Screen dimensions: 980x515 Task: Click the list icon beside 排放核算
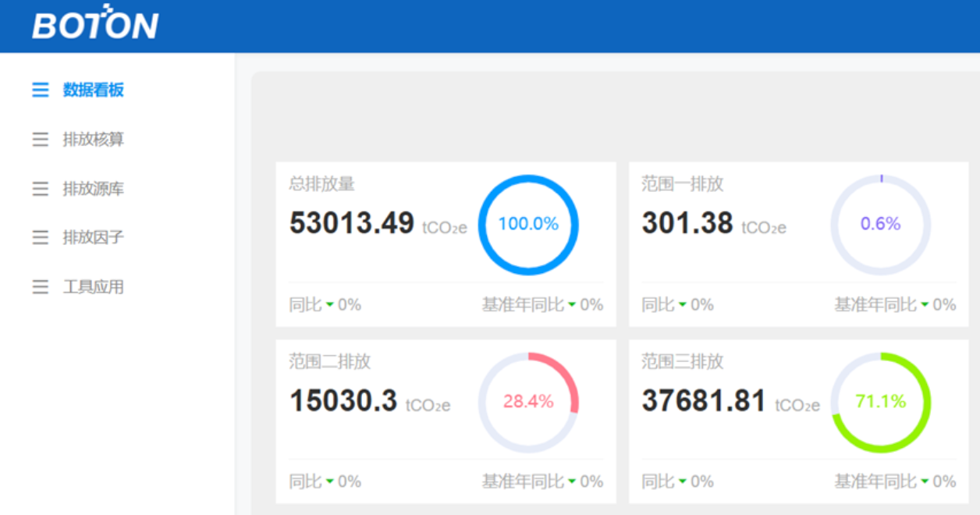pos(40,140)
